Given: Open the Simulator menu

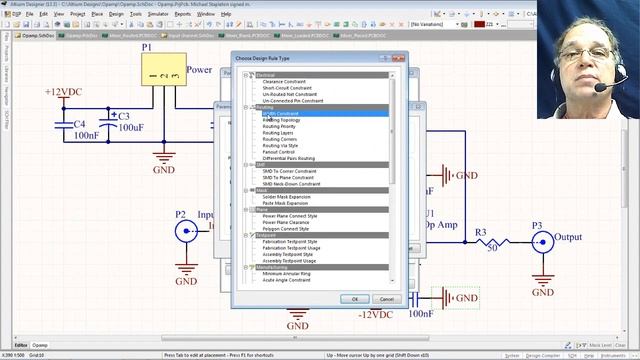Looking at the screenshot, I should 158,14.
